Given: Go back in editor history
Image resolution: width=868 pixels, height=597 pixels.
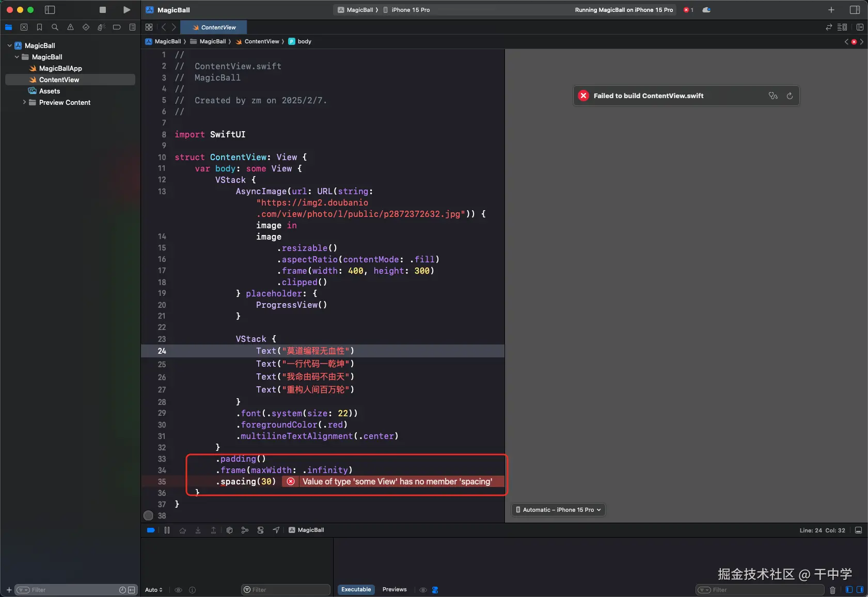Looking at the screenshot, I should (164, 27).
